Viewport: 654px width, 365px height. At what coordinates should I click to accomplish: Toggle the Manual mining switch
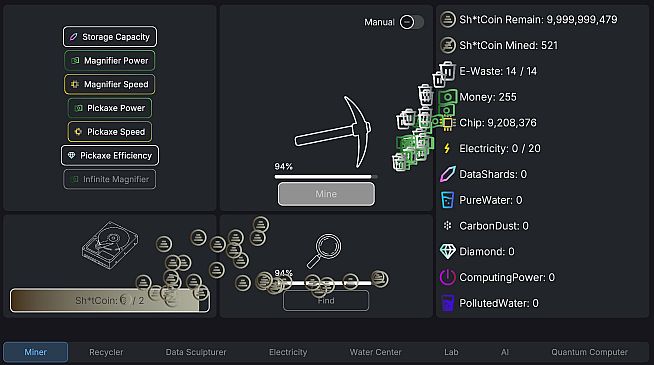click(x=411, y=22)
